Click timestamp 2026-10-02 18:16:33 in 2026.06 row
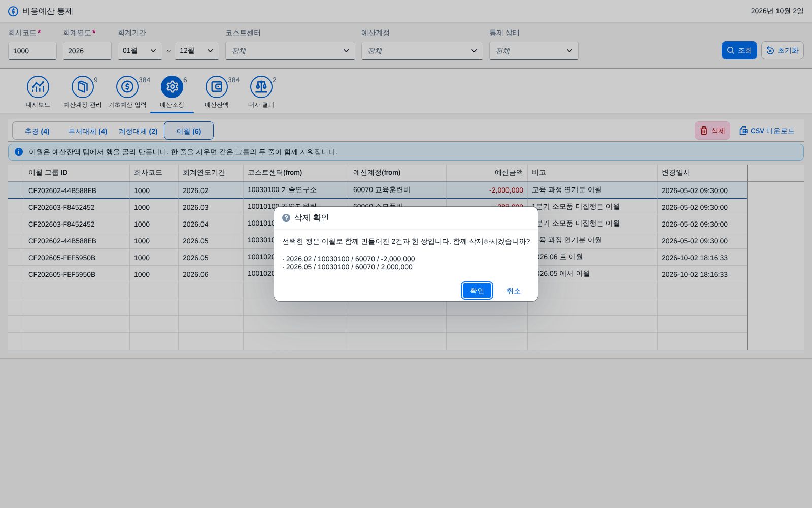Image resolution: width=812 pixels, height=508 pixels. (702, 274)
